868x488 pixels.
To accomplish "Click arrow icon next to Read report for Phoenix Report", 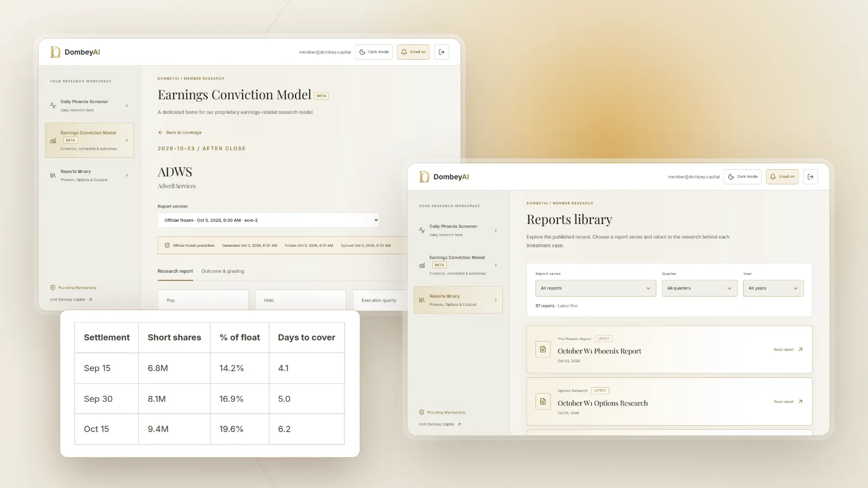I will tap(800, 350).
